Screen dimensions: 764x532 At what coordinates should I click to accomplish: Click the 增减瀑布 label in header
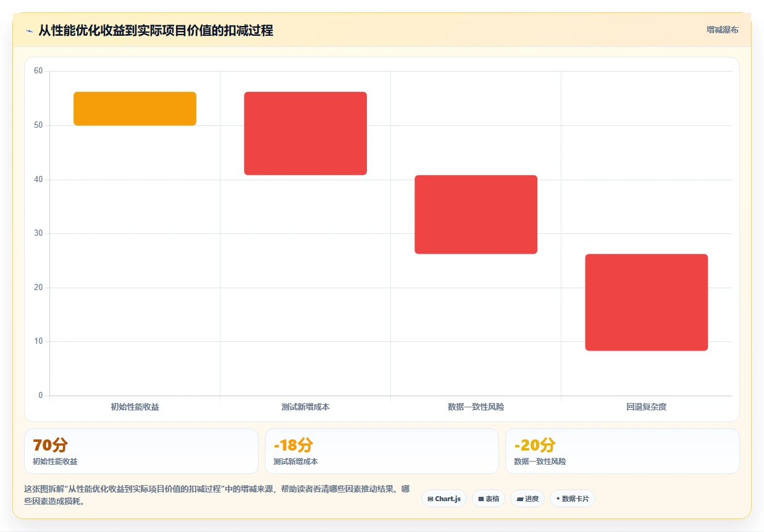click(723, 30)
